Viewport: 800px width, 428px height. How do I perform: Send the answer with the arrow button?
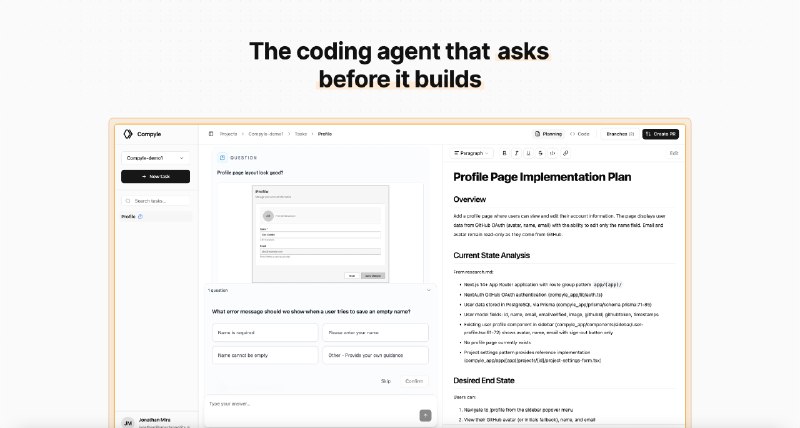425,415
